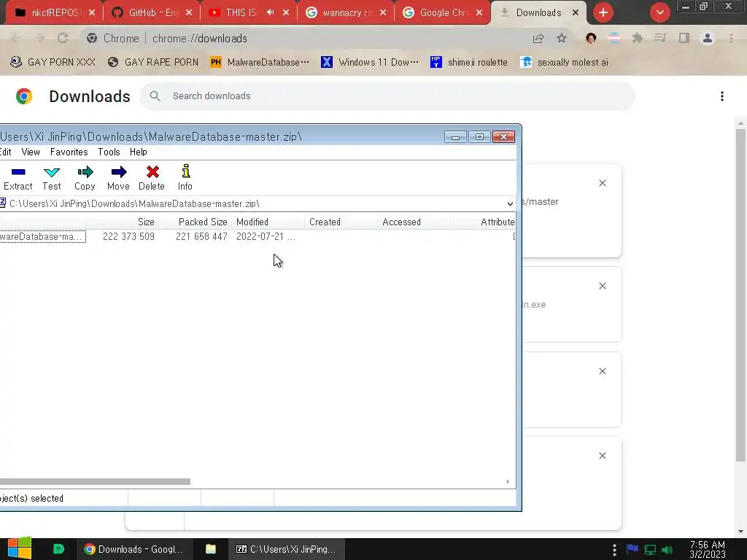Open the shimeji roulette bookmark
Screen dimensions: 747x560
(x=469, y=63)
